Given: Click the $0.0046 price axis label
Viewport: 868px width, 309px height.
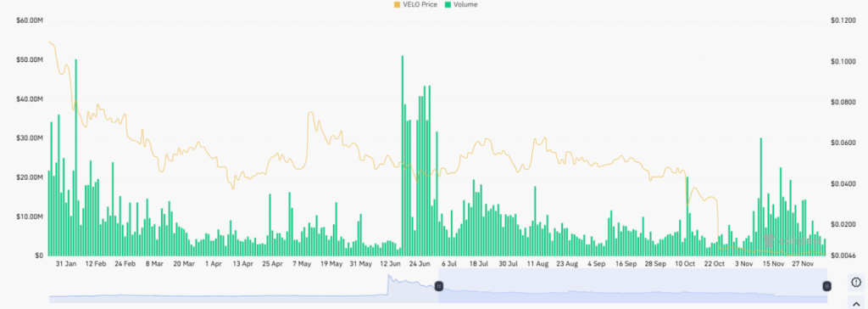Looking at the screenshot, I should [843, 256].
